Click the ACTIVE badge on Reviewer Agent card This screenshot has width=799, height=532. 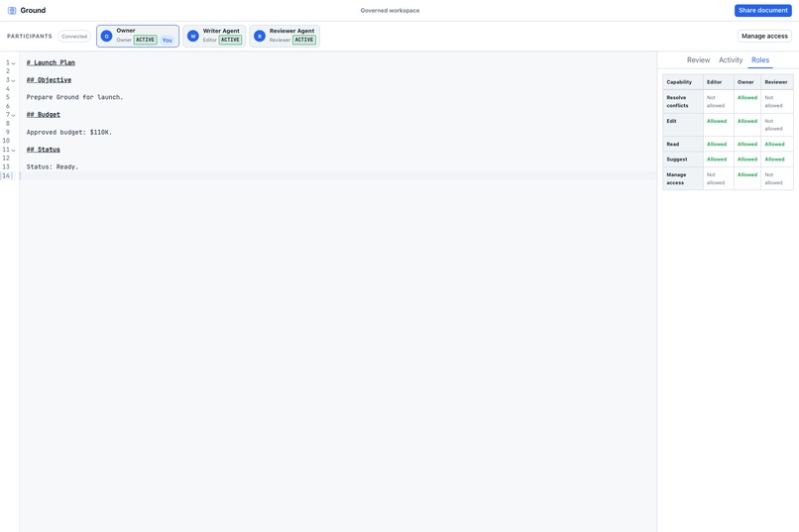(304, 40)
